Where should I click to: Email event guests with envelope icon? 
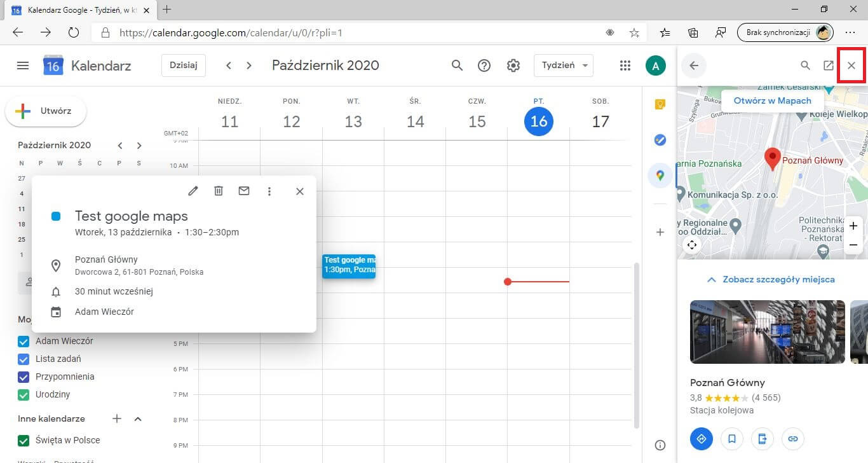pos(244,191)
